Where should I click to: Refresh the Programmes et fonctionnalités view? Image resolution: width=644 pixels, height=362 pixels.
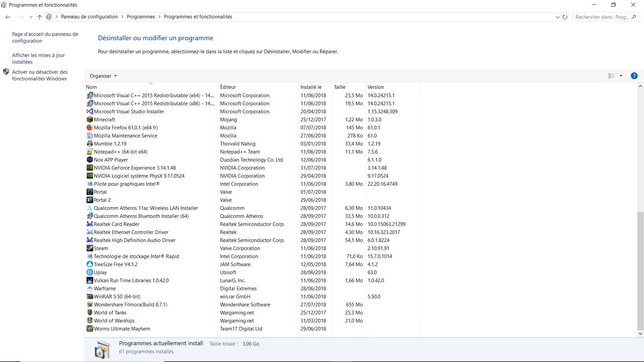(x=565, y=17)
